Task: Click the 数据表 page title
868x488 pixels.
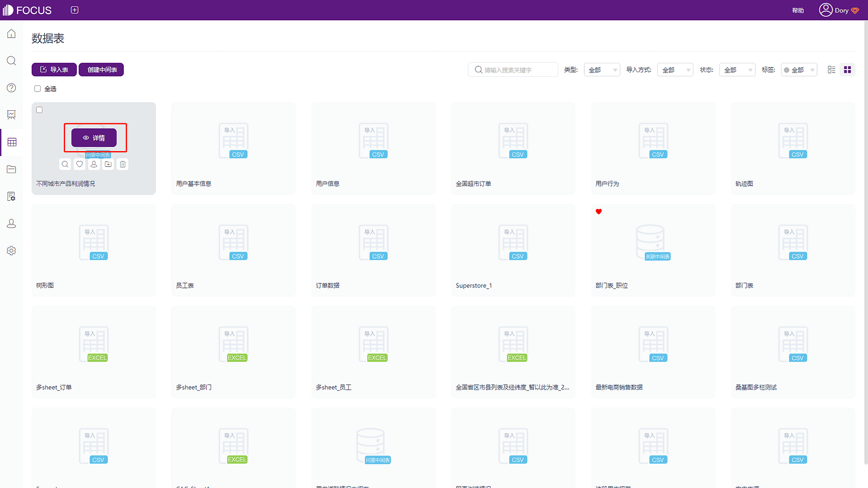Action: coord(48,38)
